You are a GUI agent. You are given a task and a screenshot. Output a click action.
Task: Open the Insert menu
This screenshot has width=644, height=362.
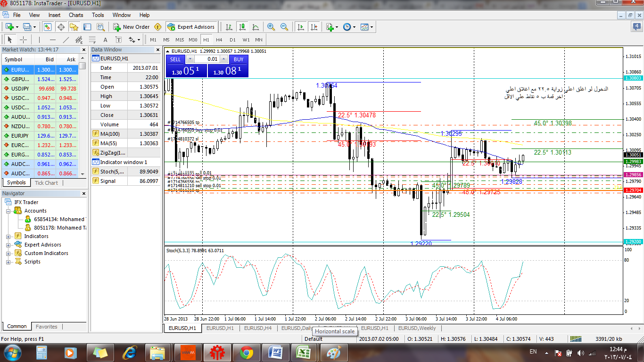point(54,15)
